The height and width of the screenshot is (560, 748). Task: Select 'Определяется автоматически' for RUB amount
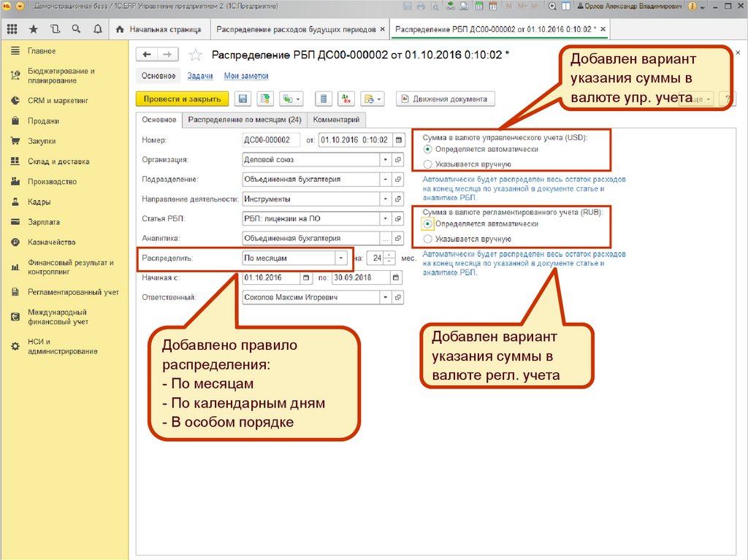pyautogui.click(x=428, y=224)
